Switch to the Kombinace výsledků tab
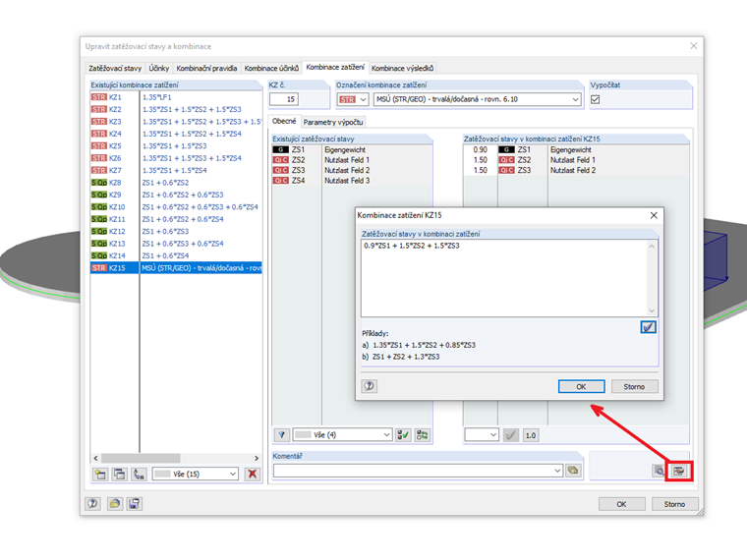 [x=402, y=68]
